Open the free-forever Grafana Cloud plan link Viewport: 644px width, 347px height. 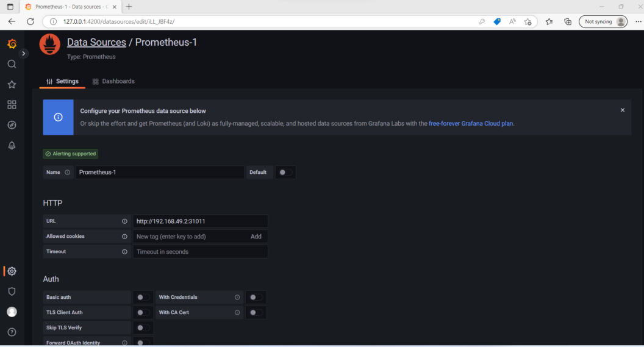click(471, 123)
